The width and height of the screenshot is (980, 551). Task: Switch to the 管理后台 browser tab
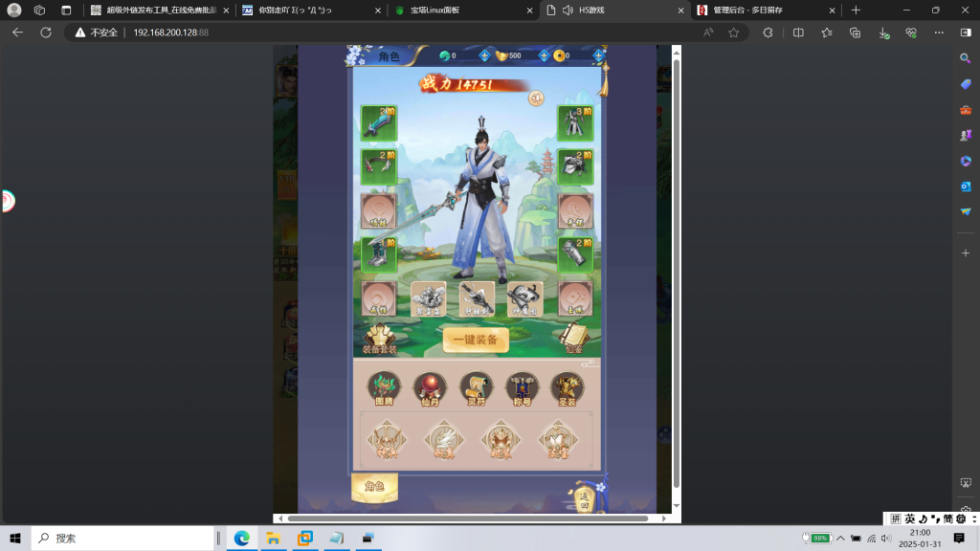pyautogui.click(x=755, y=10)
